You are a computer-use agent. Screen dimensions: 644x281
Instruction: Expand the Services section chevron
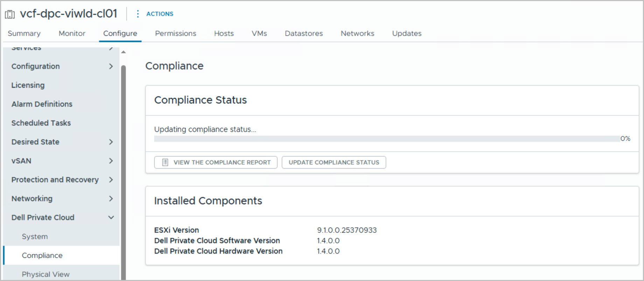coord(111,48)
